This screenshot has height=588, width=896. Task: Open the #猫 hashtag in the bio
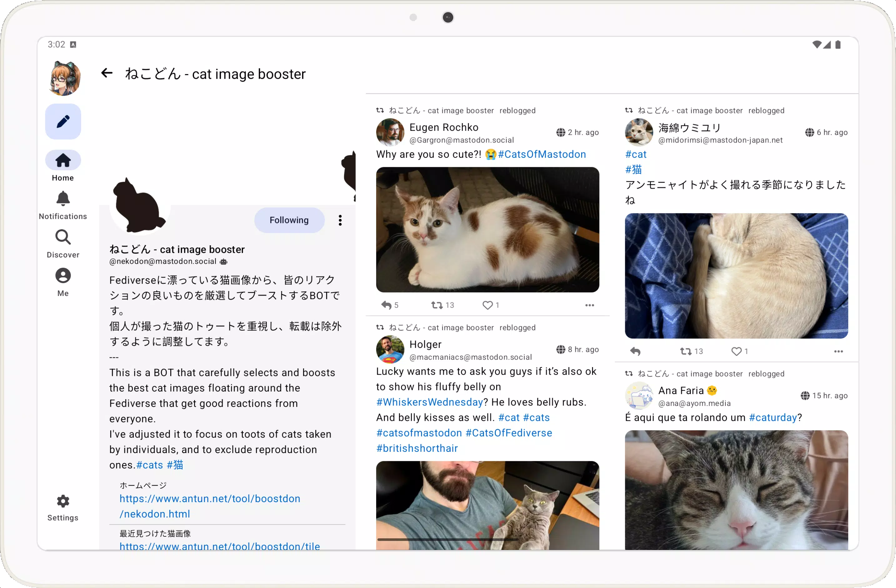tap(175, 465)
